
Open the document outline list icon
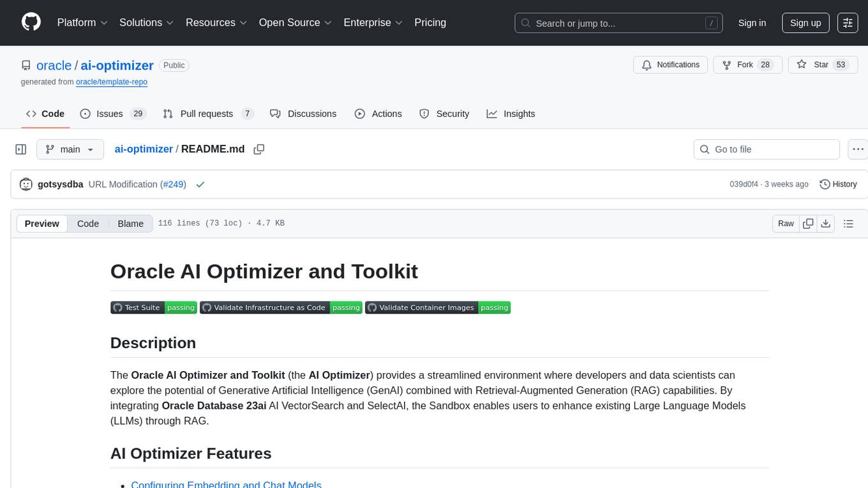[x=848, y=224]
